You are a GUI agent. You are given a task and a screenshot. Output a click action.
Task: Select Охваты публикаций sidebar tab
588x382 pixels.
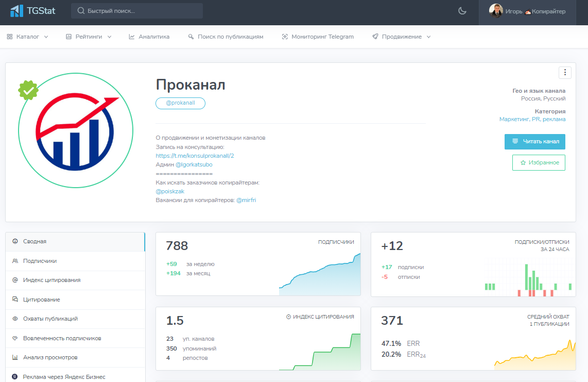pyautogui.click(x=75, y=319)
